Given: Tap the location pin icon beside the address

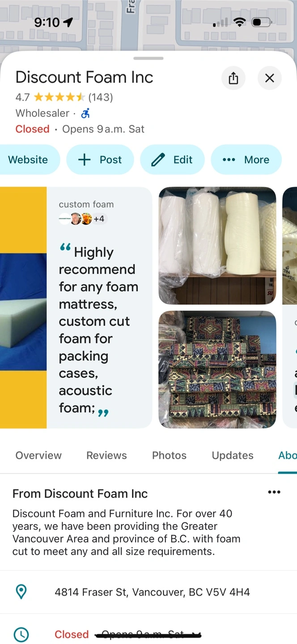Looking at the screenshot, I should 21,592.
